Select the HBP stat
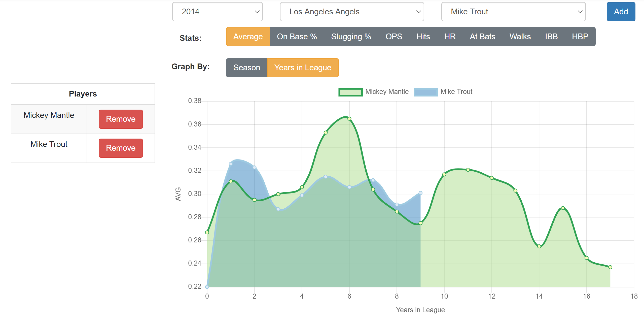The width and height of the screenshot is (644, 318). (x=580, y=37)
